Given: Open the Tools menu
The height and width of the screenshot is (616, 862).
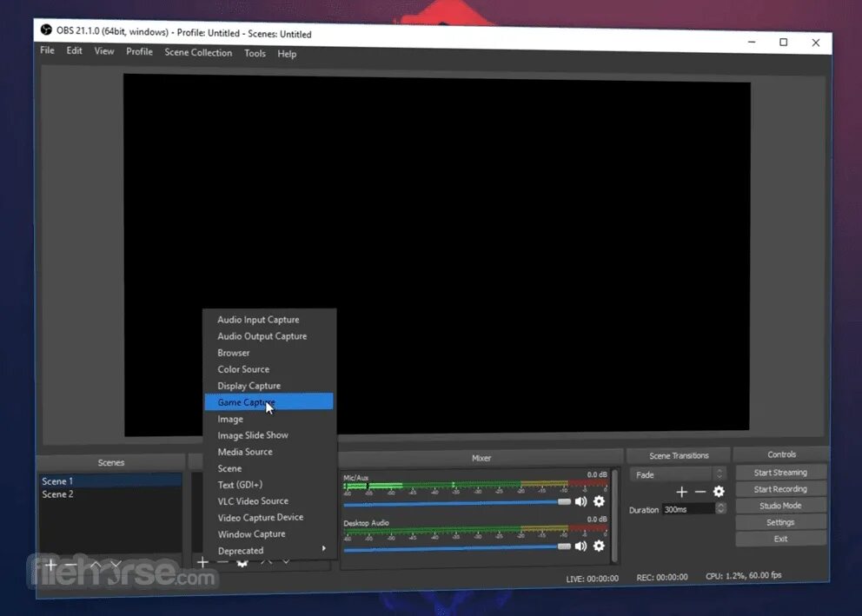Looking at the screenshot, I should pos(255,53).
